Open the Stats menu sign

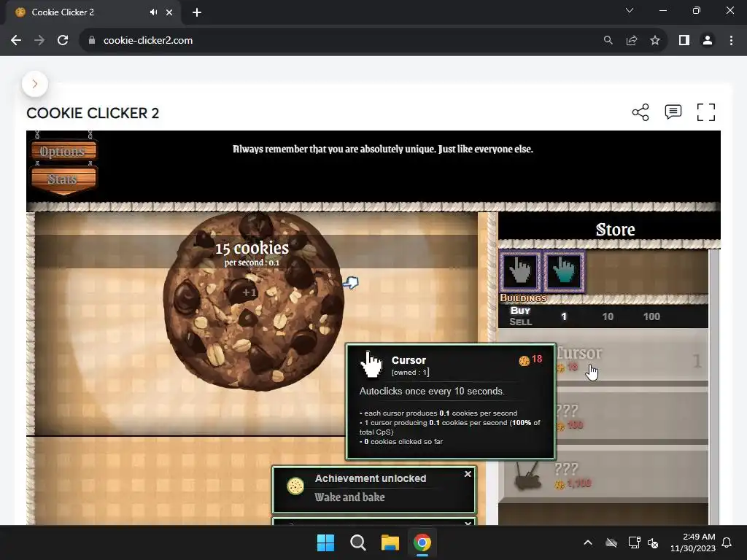pos(63,179)
